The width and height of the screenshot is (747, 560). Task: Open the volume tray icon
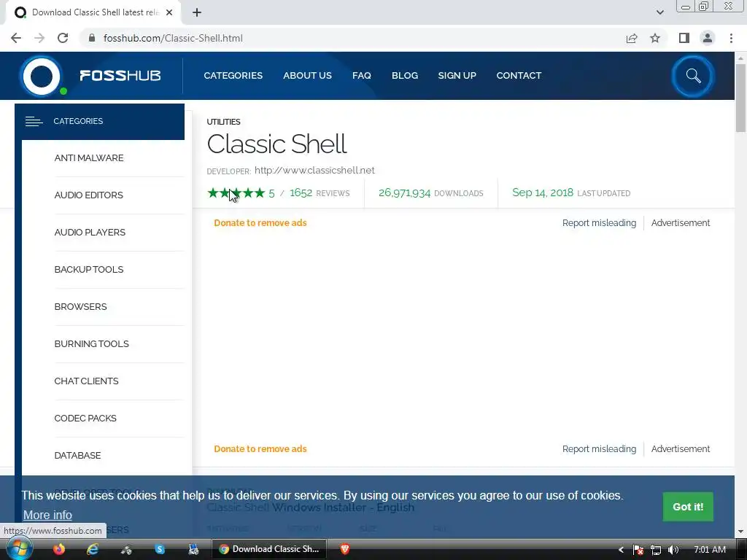point(673,550)
